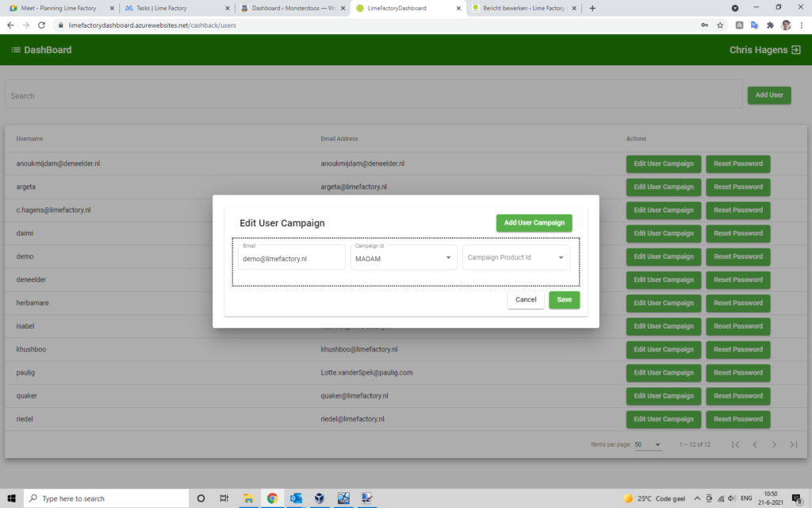812x508 pixels.
Task: Open a new browser tab with plus icon
Action: point(592,8)
